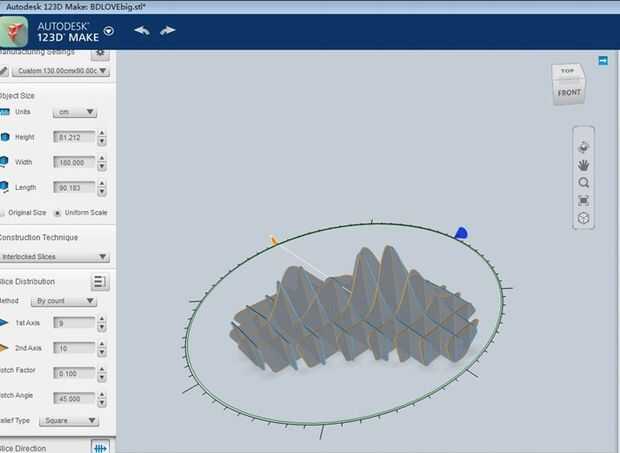Viewport: 620px width, 453px height.
Task: Click the FRONT face of the view cube
Action: click(569, 92)
